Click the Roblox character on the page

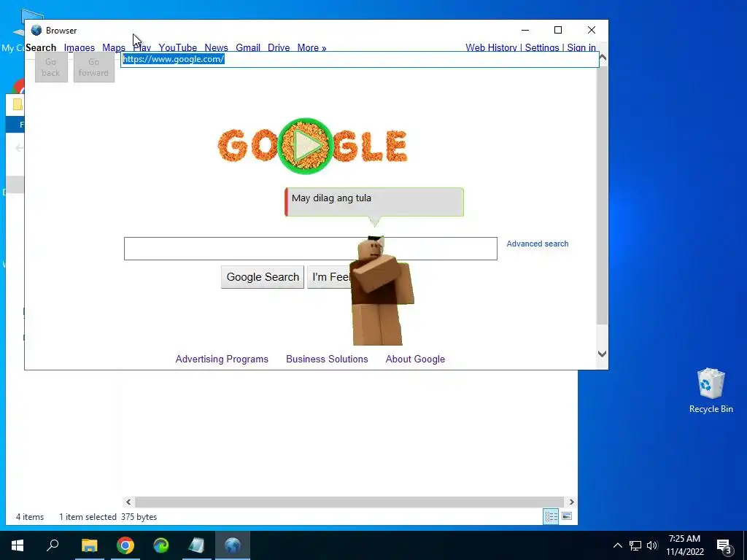click(x=382, y=291)
